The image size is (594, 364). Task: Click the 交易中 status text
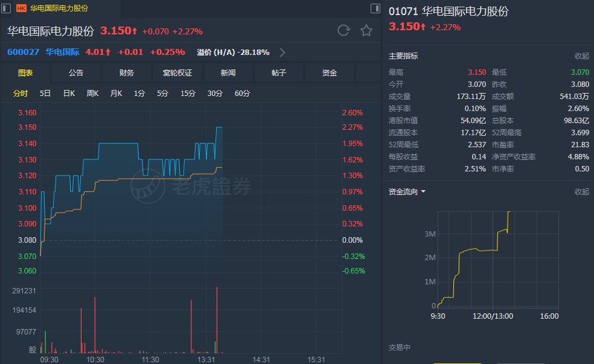coord(399,347)
